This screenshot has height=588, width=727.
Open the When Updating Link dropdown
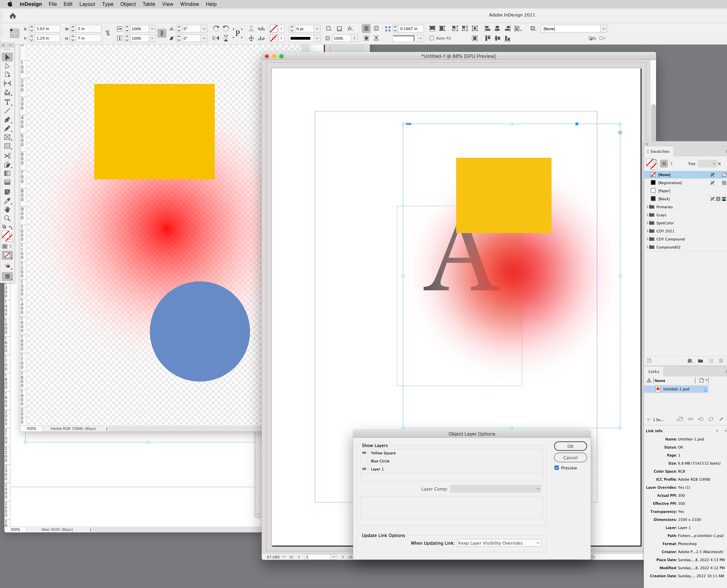(499, 543)
